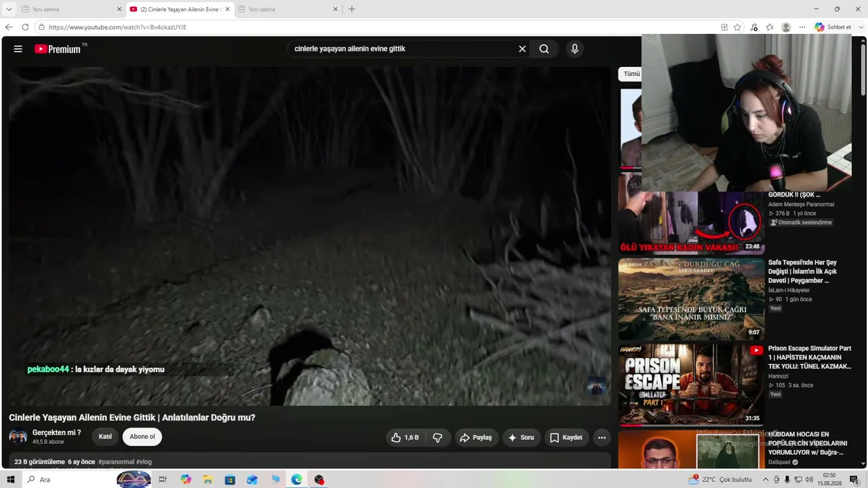
Task: Dislike the video with the thumbs-down icon
Action: click(437, 438)
